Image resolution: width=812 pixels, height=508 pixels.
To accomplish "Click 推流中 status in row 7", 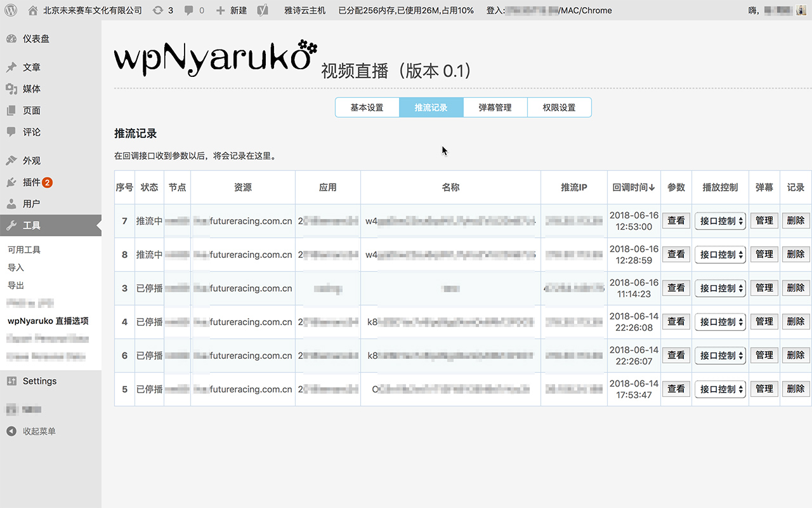I will click(x=150, y=221).
